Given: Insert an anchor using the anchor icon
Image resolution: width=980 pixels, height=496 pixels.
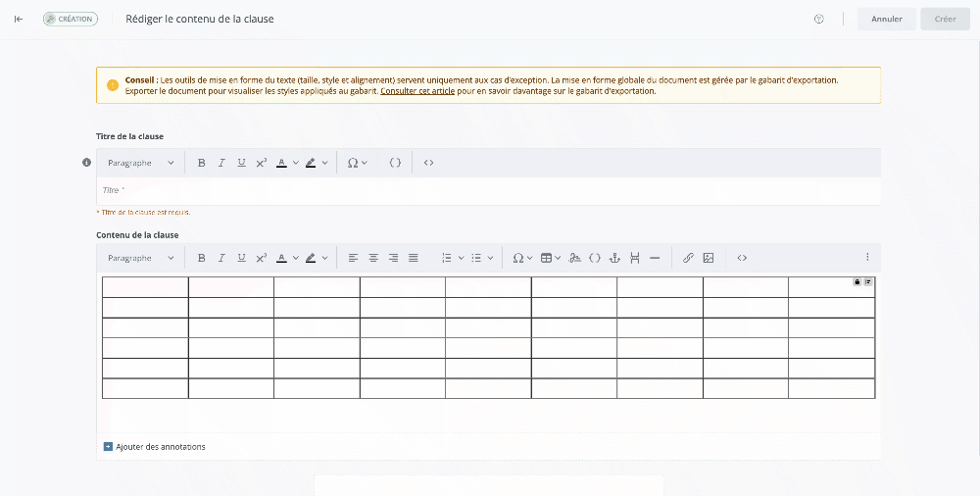Looking at the screenshot, I should pyautogui.click(x=614, y=258).
